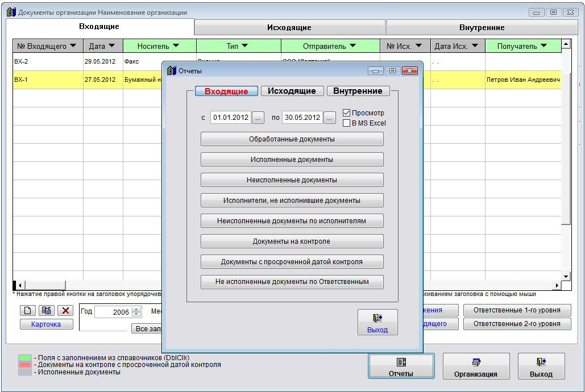This screenshot has width=585, height=392.
Task: Click Неисполненные документы по исполнителям button
Action: pyautogui.click(x=292, y=221)
